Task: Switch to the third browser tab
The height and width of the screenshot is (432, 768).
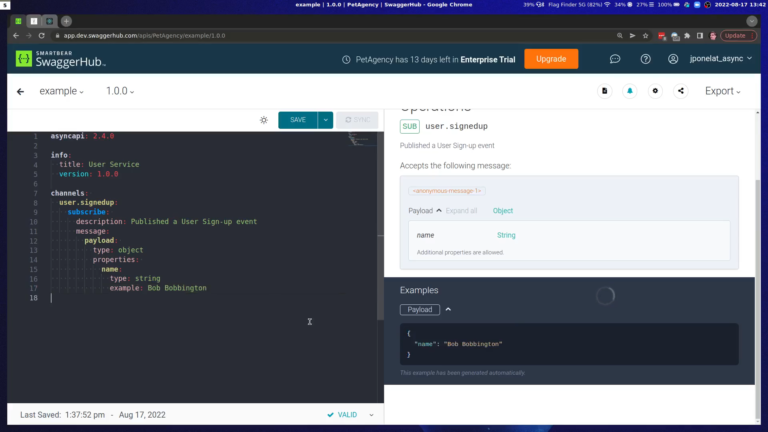Action: (49, 21)
